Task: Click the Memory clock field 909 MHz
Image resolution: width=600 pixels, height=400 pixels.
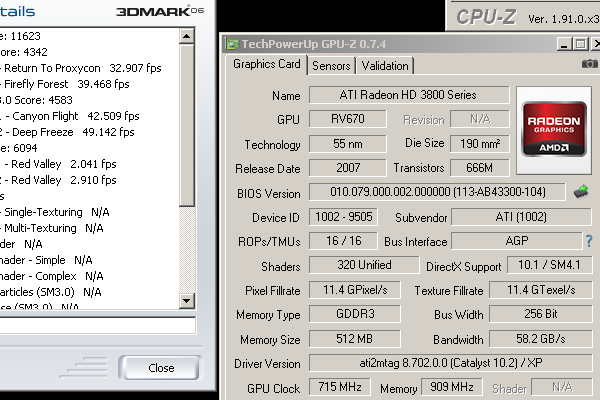Action: point(452,387)
